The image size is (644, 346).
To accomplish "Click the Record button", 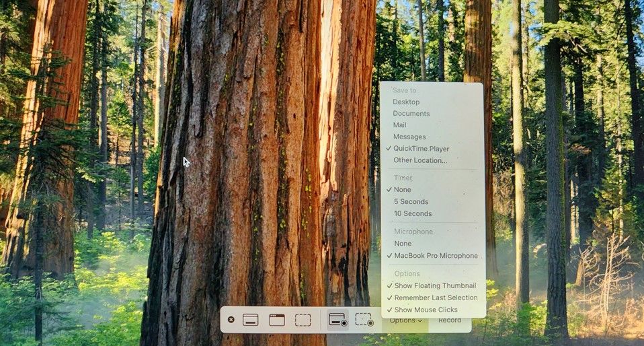I will click(449, 320).
